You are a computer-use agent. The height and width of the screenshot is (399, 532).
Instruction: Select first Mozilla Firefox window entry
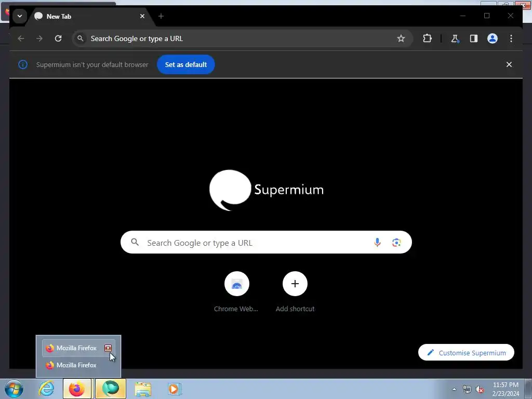(x=79, y=348)
